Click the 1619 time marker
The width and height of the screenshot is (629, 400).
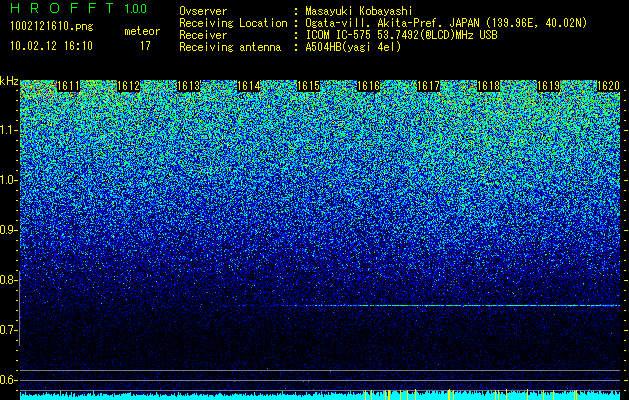[549, 86]
